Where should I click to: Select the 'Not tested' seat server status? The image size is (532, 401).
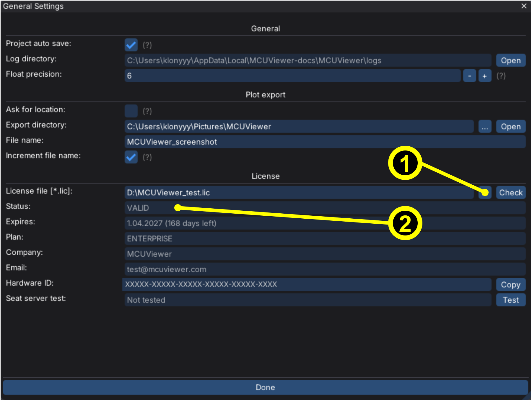[x=146, y=300]
